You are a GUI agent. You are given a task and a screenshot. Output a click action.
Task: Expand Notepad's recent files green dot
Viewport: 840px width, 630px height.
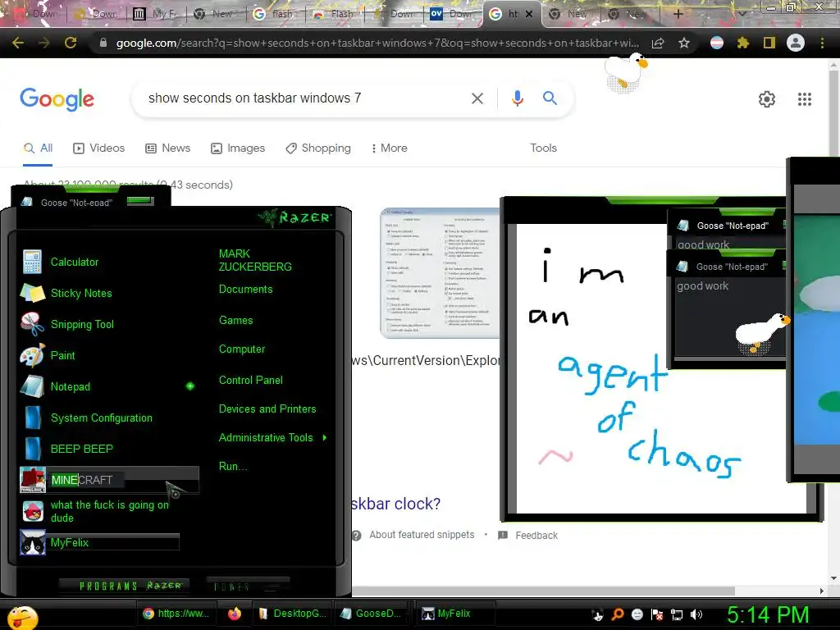coord(190,386)
